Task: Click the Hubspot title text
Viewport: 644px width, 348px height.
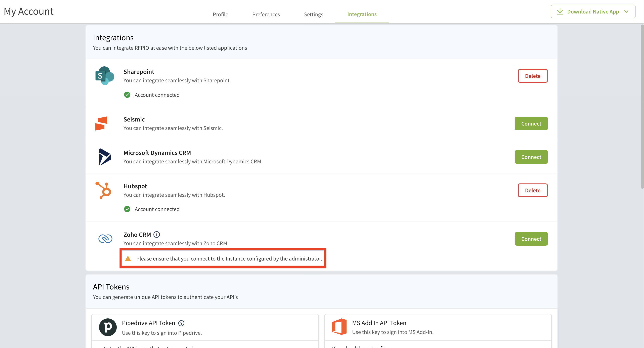Action: coord(135,186)
